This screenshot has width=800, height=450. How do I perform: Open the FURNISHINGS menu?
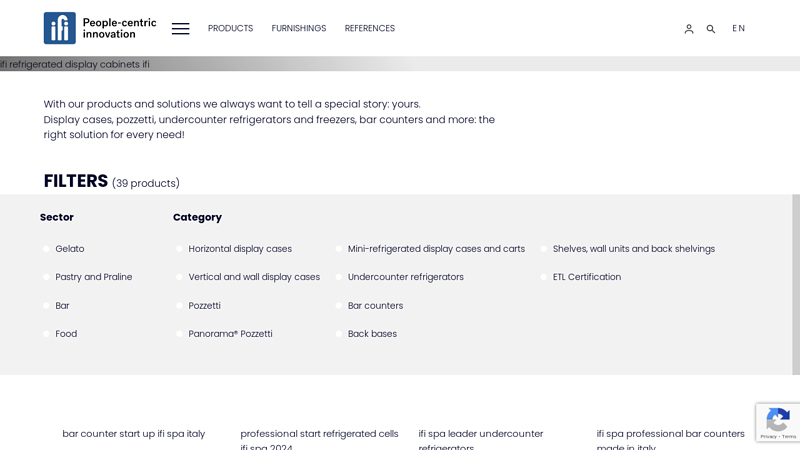[298, 29]
